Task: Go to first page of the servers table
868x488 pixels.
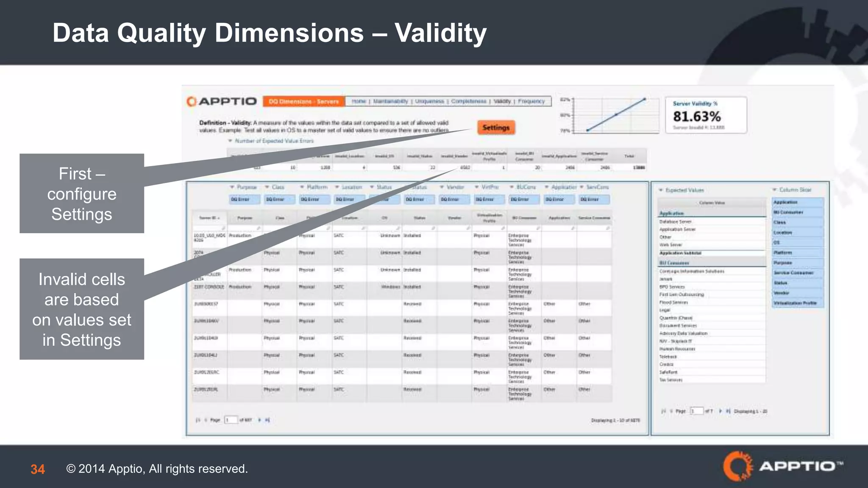Action: pyautogui.click(x=198, y=420)
